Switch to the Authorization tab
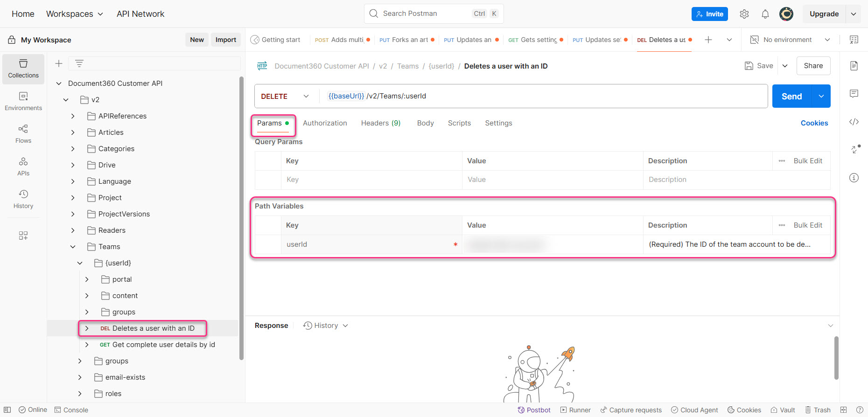This screenshot has height=417, width=868. click(x=325, y=123)
